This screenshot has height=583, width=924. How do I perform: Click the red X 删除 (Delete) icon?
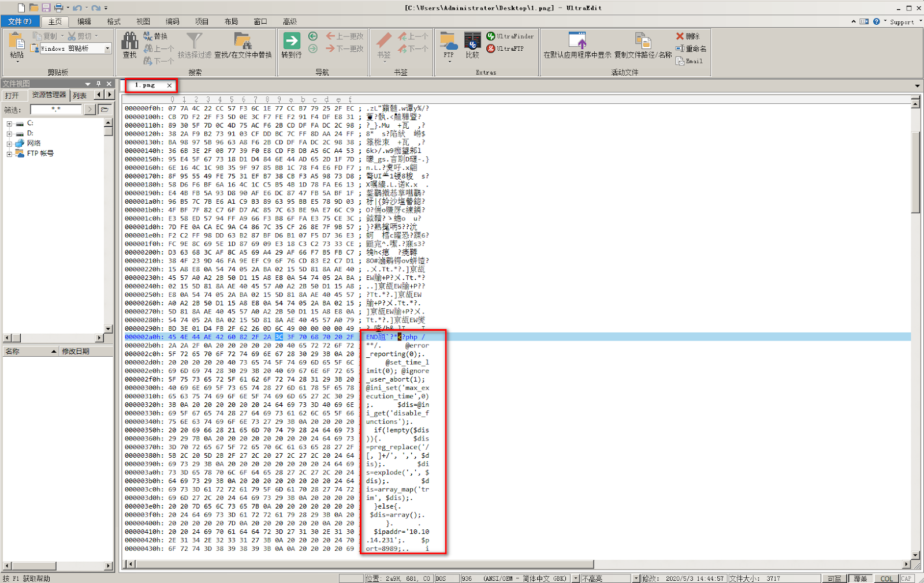point(680,36)
